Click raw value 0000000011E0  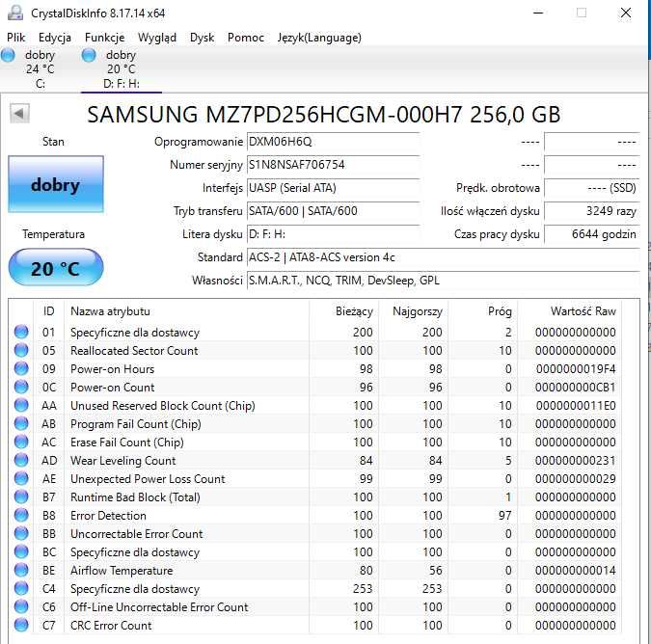coord(576,406)
